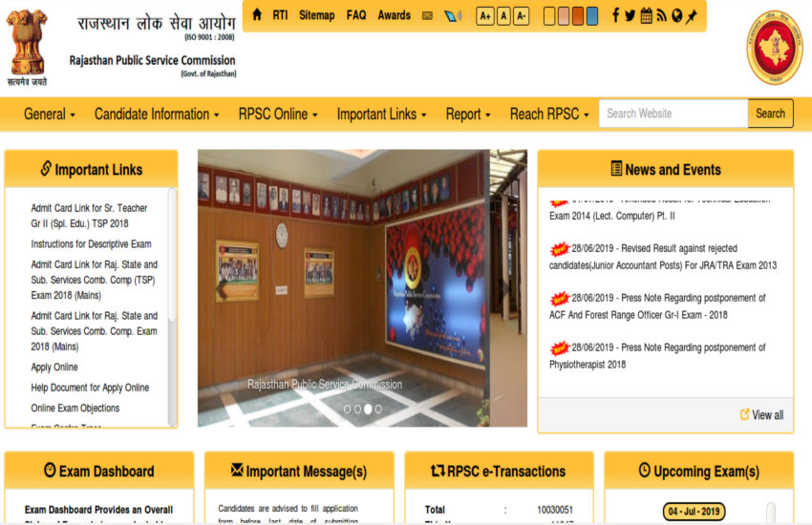The height and width of the screenshot is (525, 812).
Task: Choose the blue color theme swatch
Action: coord(592,15)
